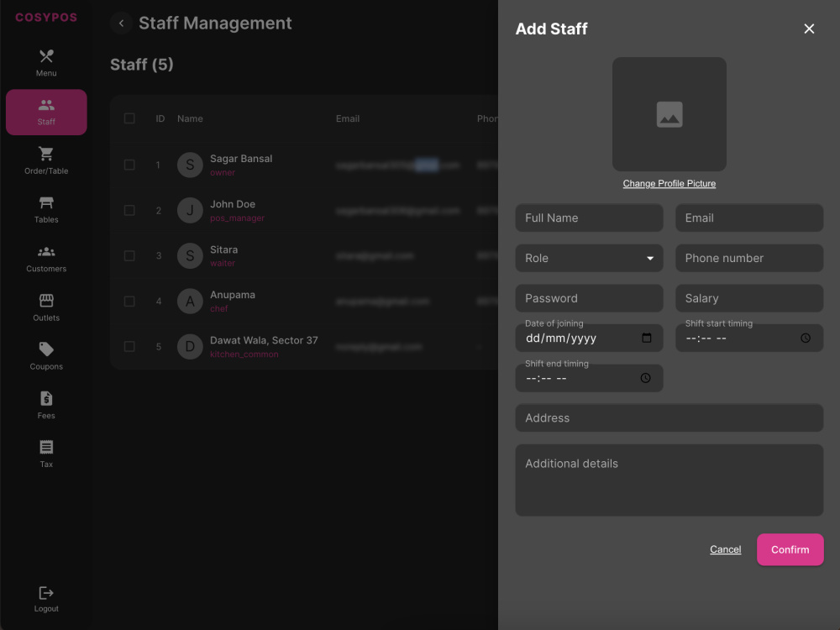Open Outlets in the sidebar

point(46,307)
